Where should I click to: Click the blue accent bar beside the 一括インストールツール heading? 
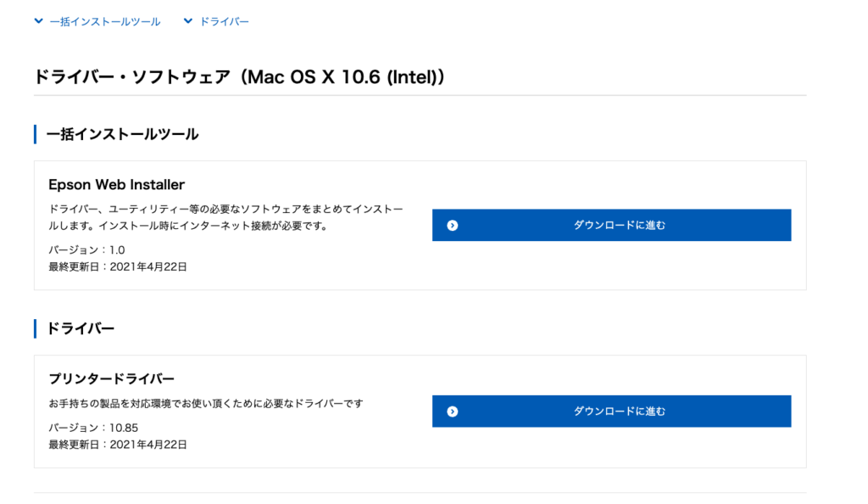(x=36, y=134)
